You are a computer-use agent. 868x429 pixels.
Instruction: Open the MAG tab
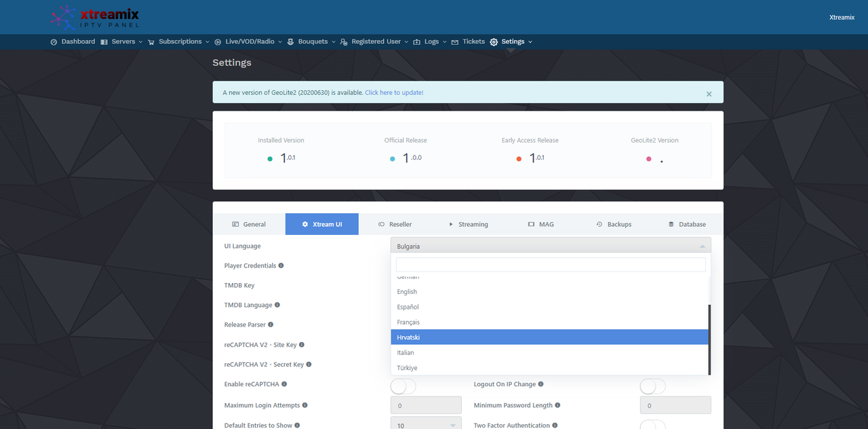[540, 224]
